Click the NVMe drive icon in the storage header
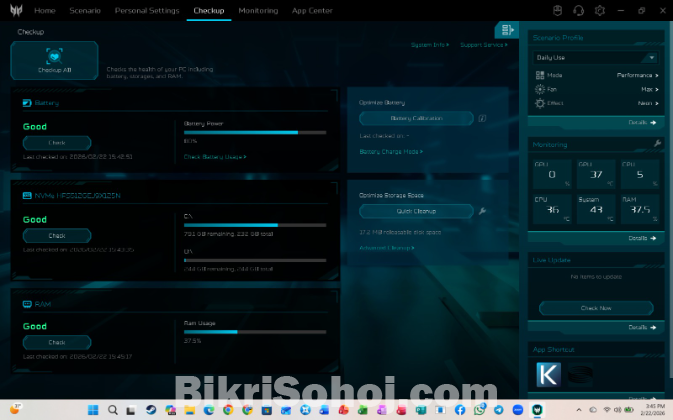This screenshot has height=420, width=673. [27, 196]
